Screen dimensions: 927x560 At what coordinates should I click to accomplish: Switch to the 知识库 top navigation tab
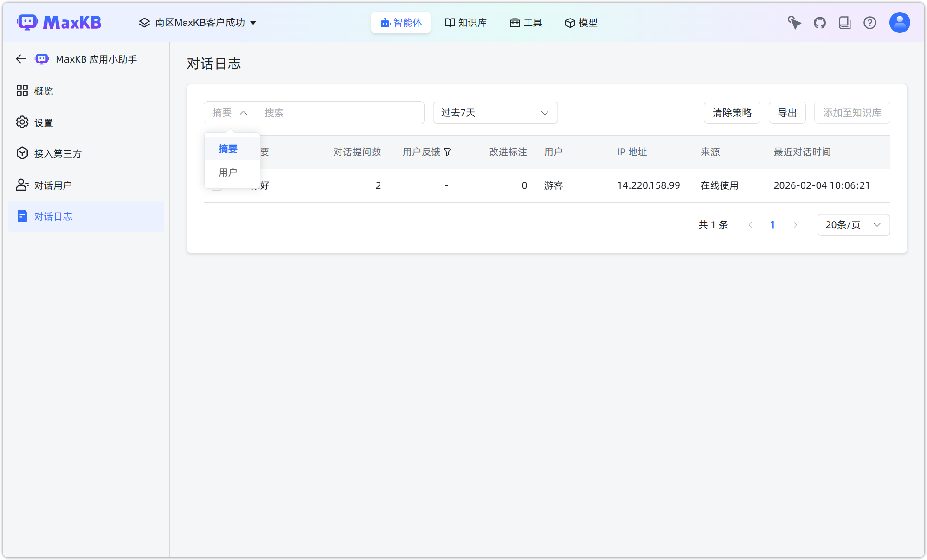tap(466, 22)
